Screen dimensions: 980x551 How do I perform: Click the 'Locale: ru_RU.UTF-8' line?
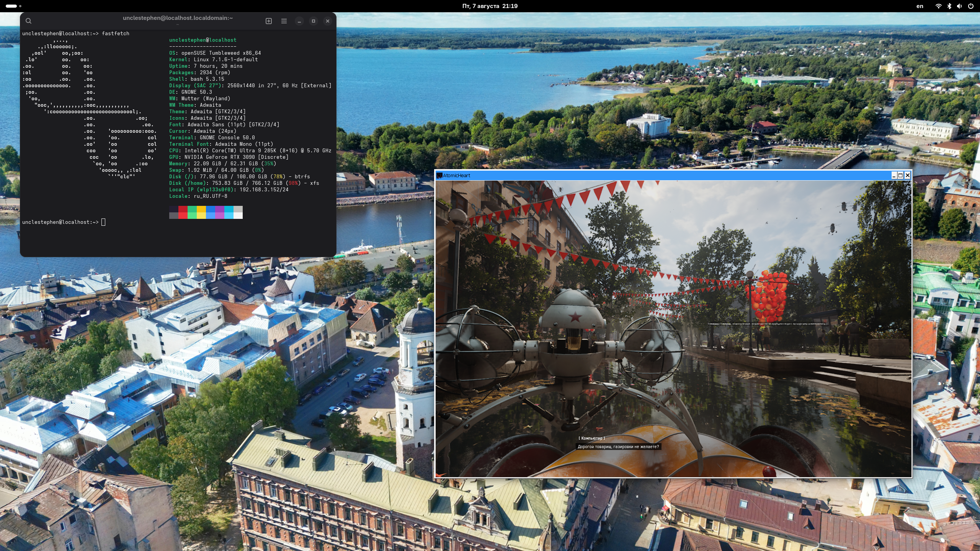198,196
